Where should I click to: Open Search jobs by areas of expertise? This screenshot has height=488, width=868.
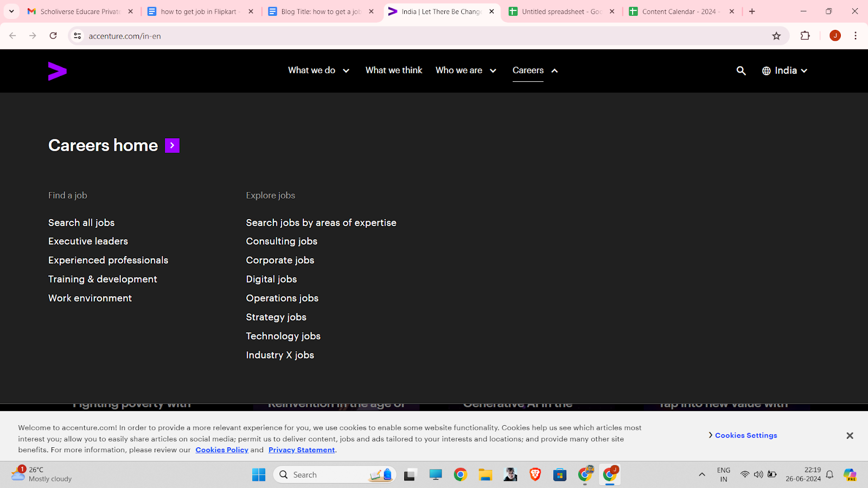pos(321,223)
